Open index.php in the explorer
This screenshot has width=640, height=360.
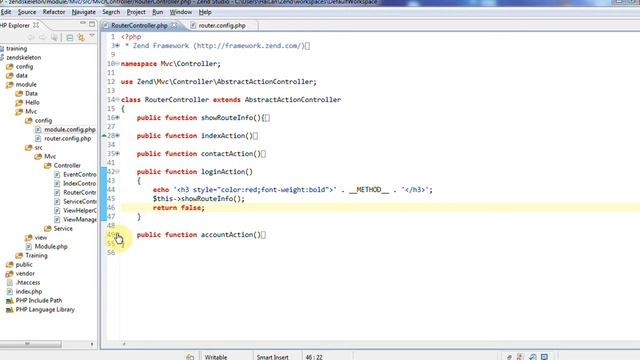(29, 291)
